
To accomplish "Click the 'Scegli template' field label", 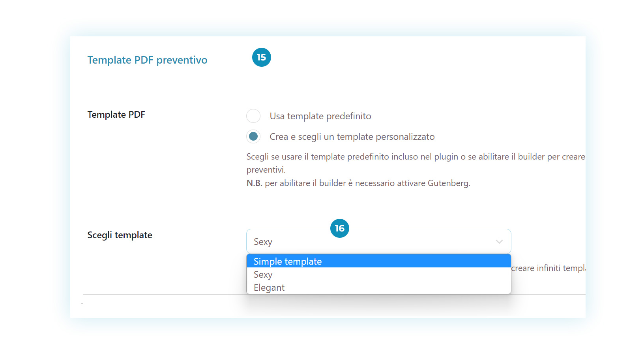I will tap(120, 235).
